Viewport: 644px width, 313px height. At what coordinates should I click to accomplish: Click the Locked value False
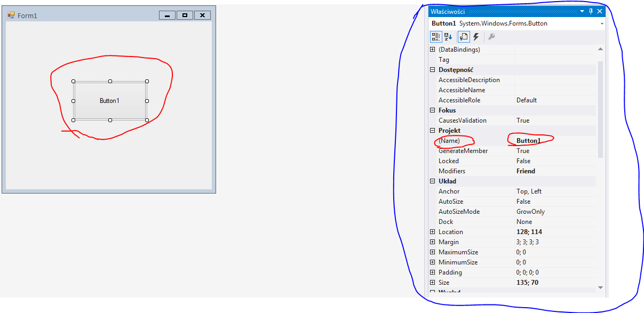[523, 161]
